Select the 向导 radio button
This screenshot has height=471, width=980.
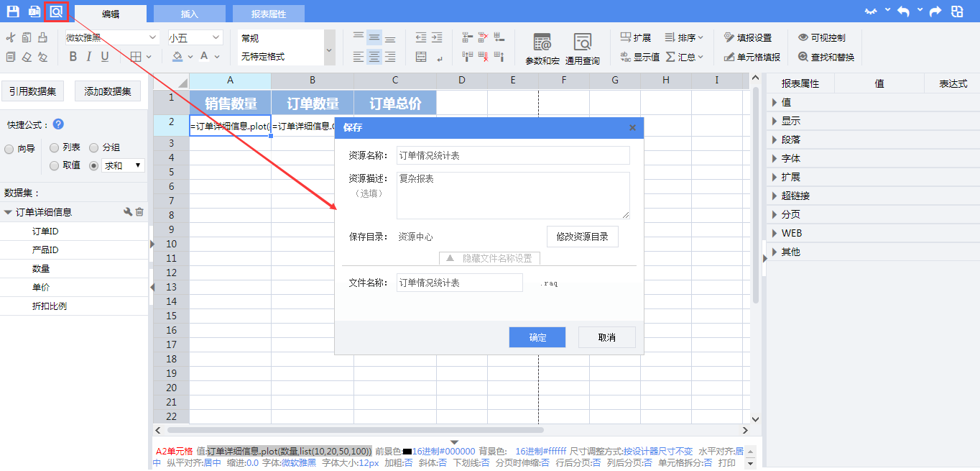click(9, 149)
